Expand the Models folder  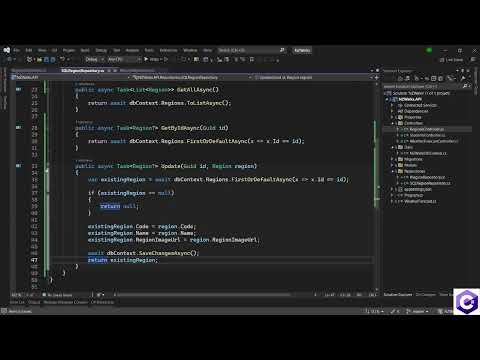pyautogui.click(x=392, y=165)
